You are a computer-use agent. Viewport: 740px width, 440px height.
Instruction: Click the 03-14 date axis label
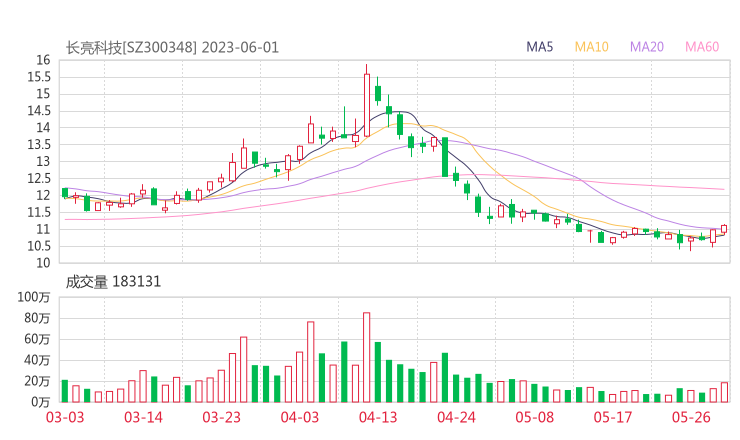click(143, 417)
